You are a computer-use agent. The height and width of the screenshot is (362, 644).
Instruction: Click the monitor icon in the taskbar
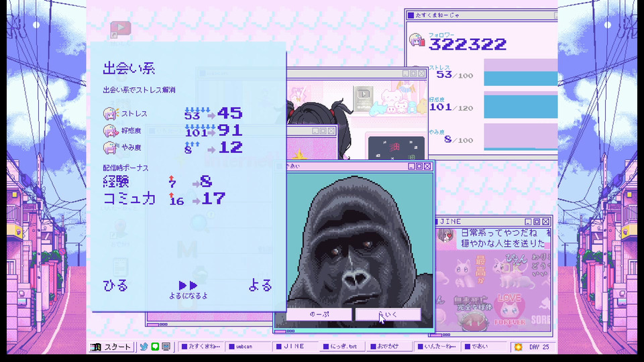(x=166, y=347)
